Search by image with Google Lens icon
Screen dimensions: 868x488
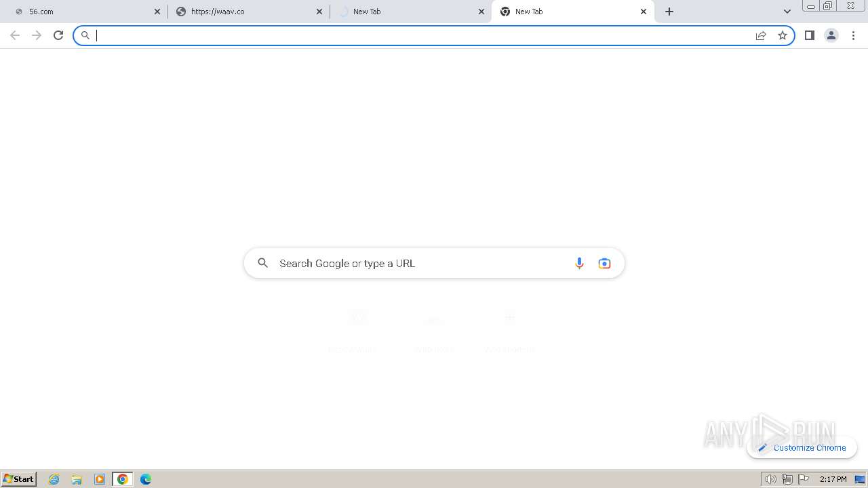click(x=604, y=263)
